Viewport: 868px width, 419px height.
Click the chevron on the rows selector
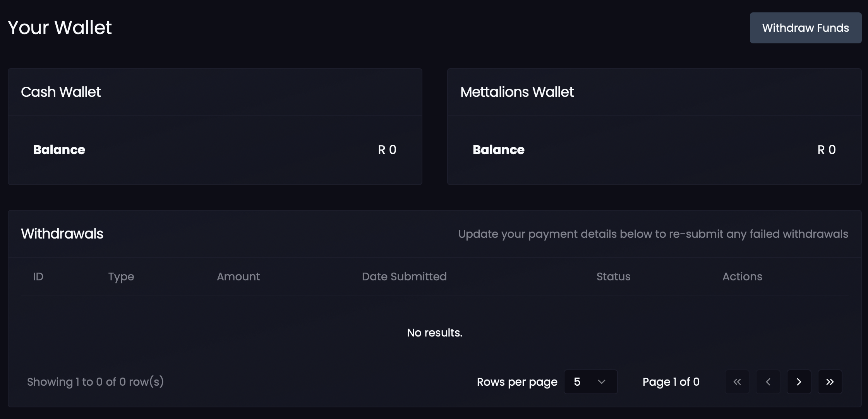[x=601, y=382]
